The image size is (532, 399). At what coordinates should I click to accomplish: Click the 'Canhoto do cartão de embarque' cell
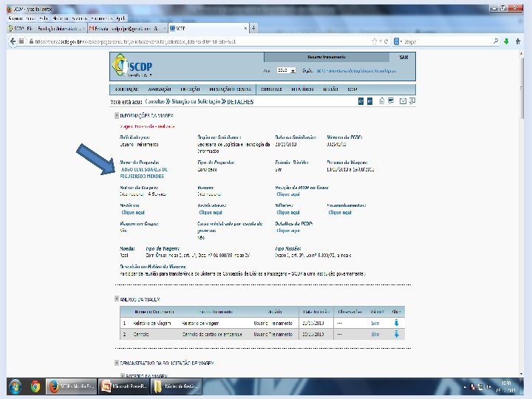(x=212, y=335)
